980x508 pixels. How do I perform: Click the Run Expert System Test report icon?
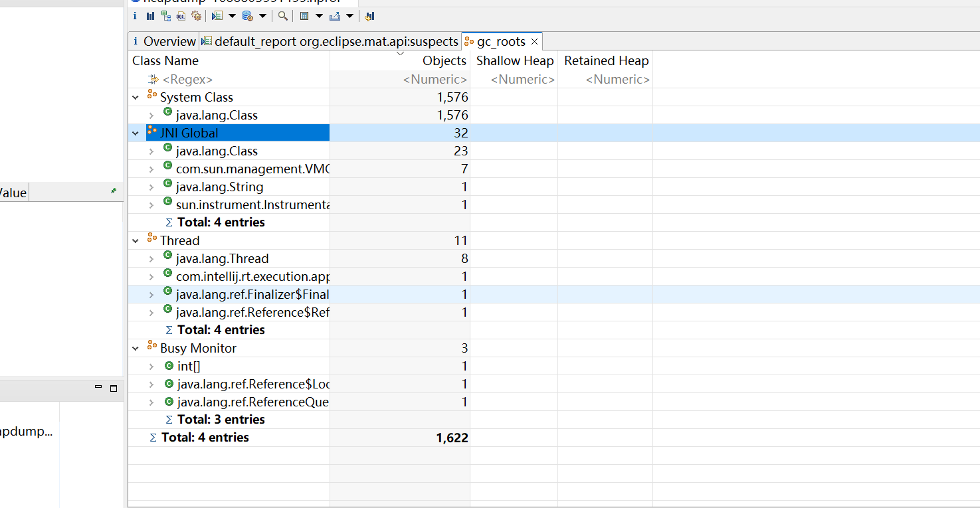[217, 16]
